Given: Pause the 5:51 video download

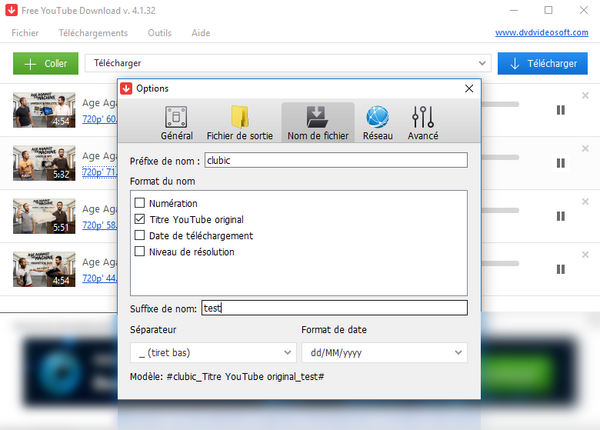Looking at the screenshot, I should [561, 217].
